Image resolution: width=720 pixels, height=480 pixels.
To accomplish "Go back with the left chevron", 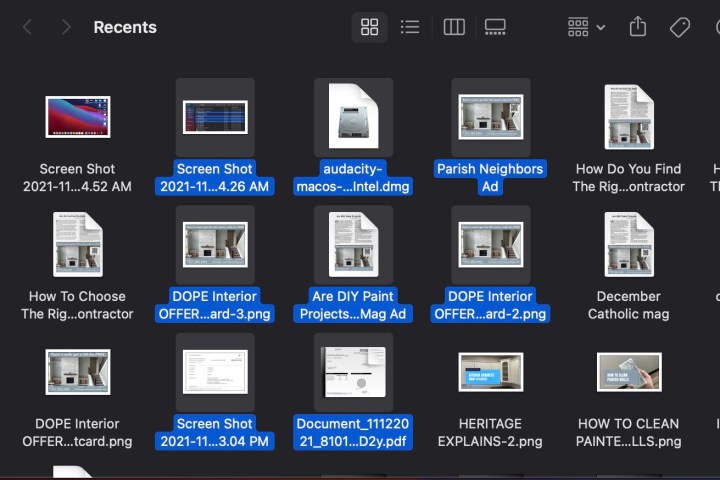I will point(28,27).
